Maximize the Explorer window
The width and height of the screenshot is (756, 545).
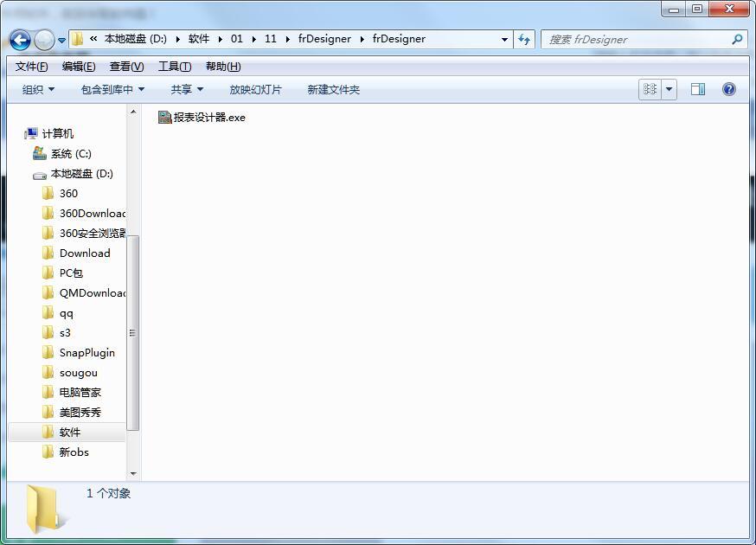pos(697,10)
